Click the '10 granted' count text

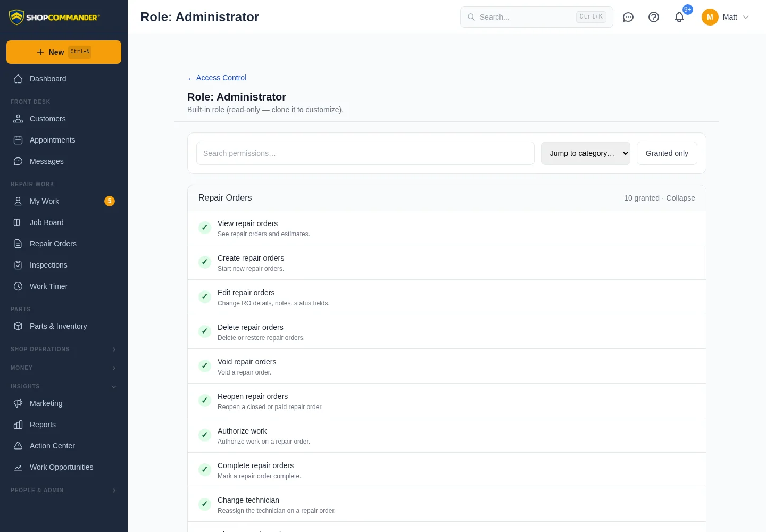[642, 198]
